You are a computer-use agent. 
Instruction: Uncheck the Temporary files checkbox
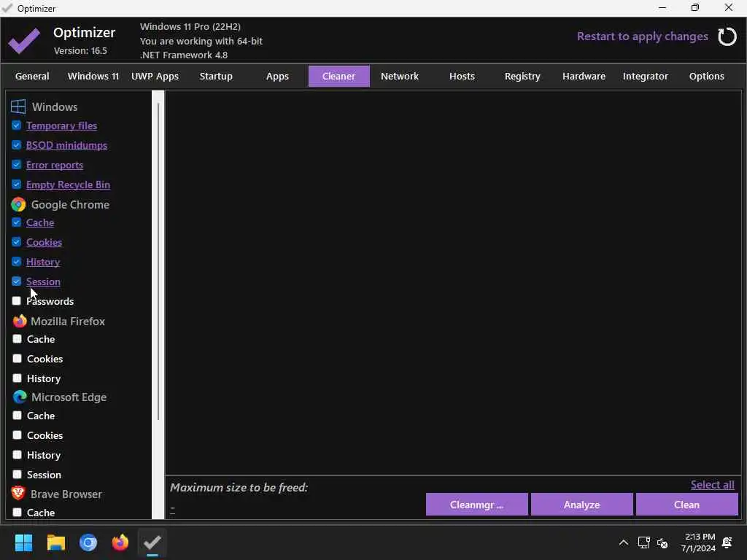(x=16, y=125)
